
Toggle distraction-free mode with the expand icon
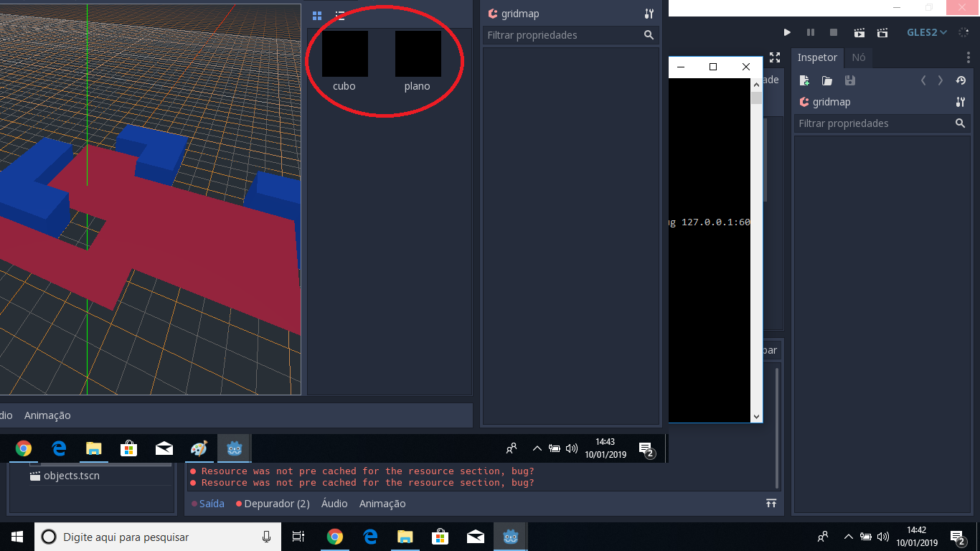(x=773, y=57)
